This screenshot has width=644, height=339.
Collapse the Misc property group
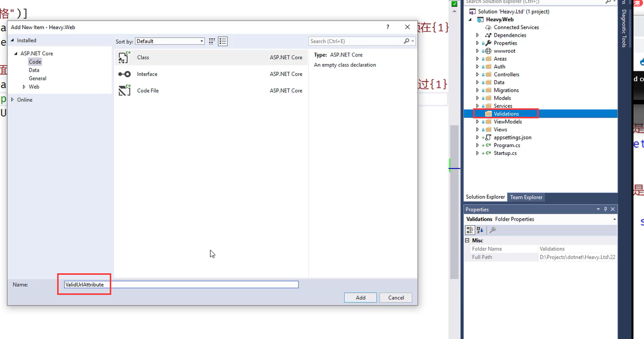click(x=468, y=241)
